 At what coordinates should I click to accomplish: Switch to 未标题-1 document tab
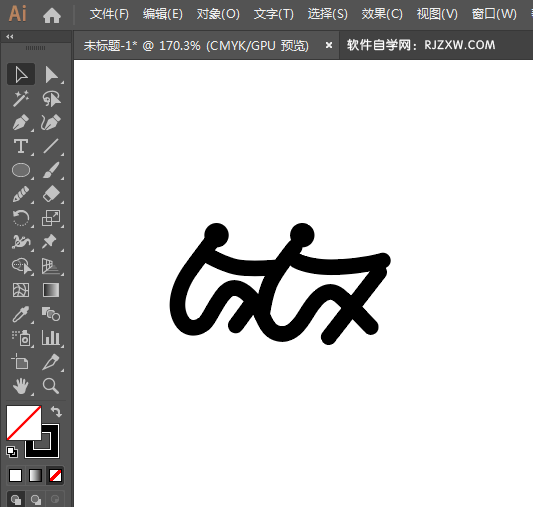coord(196,45)
